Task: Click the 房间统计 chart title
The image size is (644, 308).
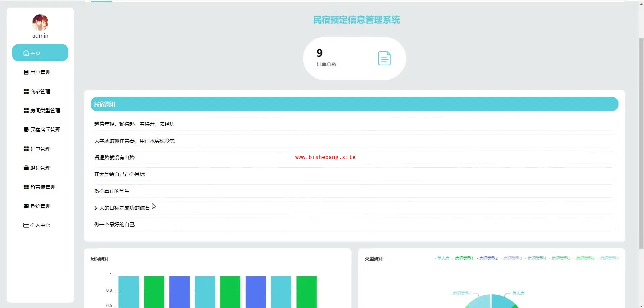Action: click(x=100, y=259)
